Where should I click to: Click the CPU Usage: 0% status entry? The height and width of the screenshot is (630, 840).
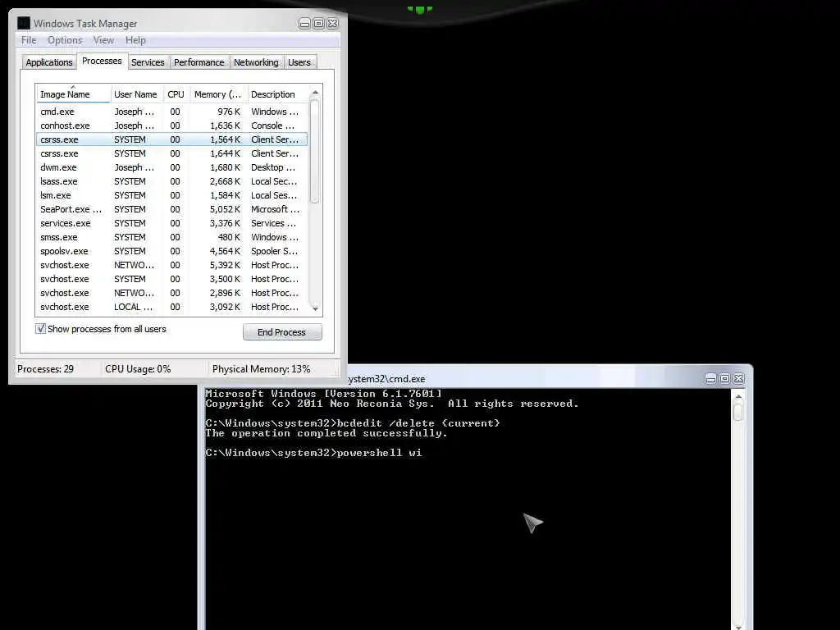138,369
